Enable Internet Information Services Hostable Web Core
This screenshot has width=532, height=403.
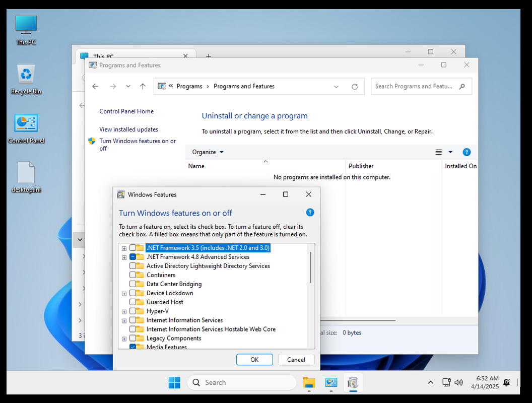[132, 329]
